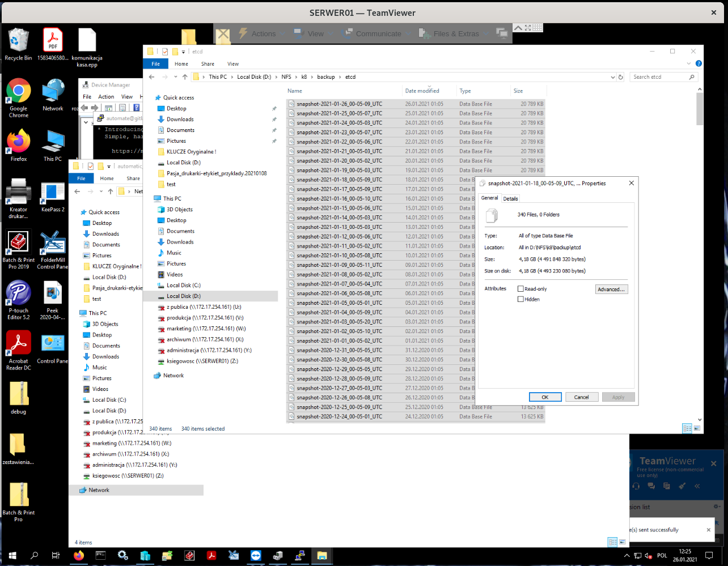Screen dimensions: 728x566
Task: Open View ribbon tab in etcd Explorer
Action: click(233, 64)
